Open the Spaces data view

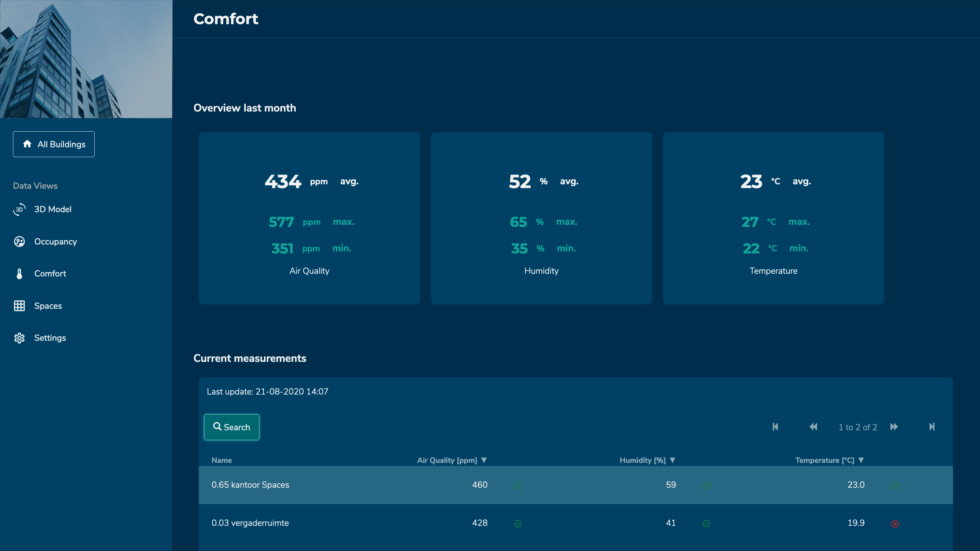click(48, 306)
